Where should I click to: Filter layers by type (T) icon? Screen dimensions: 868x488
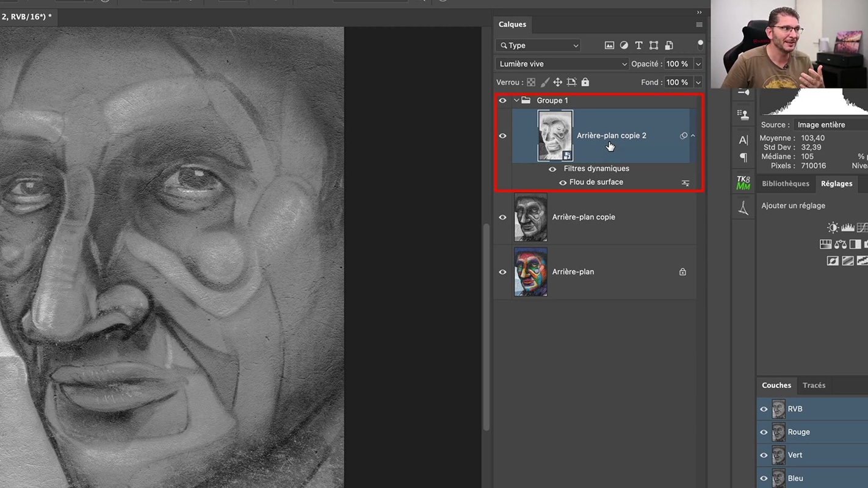pos(638,45)
